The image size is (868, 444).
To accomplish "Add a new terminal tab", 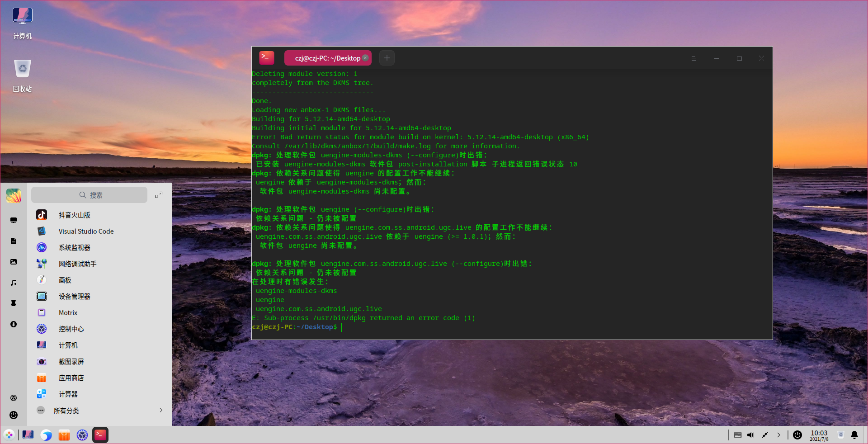I will [x=387, y=58].
